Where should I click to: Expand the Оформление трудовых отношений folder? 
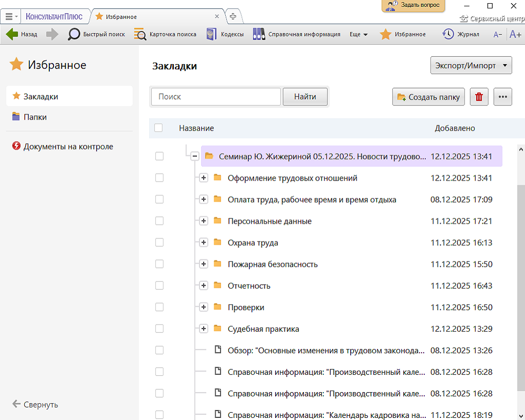(204, 178)
